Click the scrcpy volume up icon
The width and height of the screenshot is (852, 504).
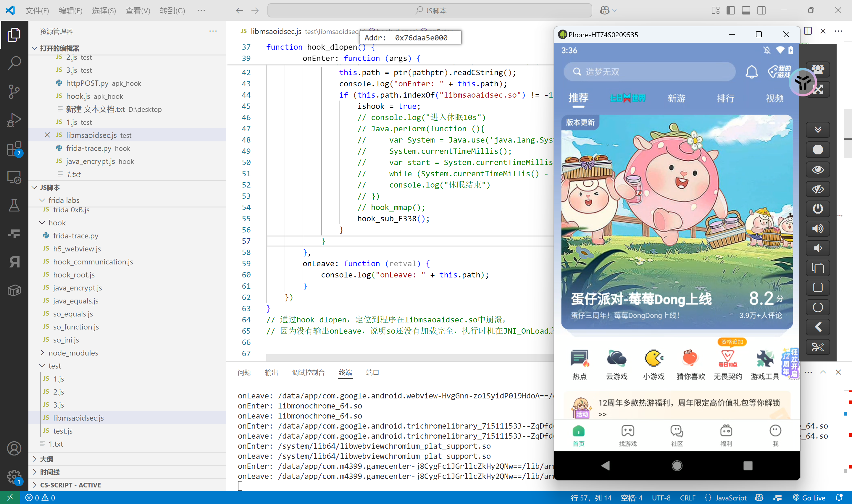tap(817, 229)
